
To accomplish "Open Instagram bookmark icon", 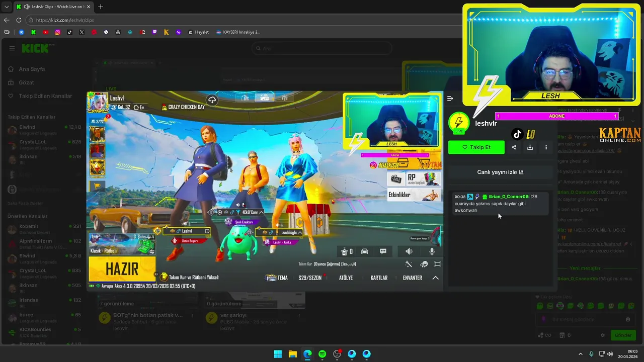I will point(58,32).
